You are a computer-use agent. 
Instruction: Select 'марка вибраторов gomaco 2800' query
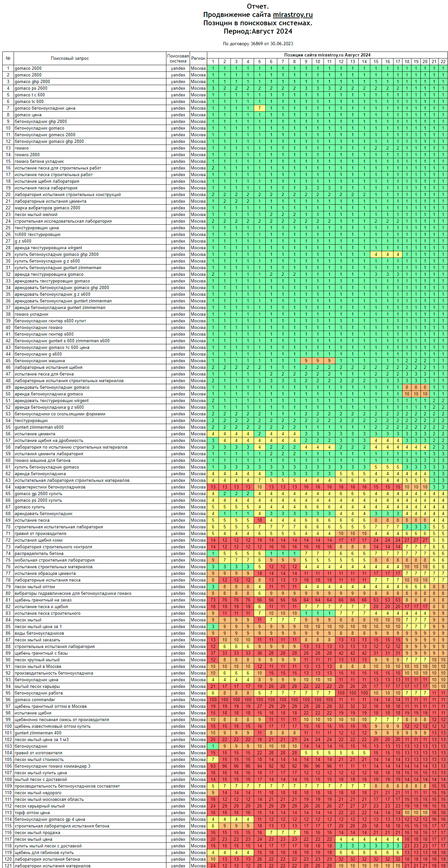(47, 208)
